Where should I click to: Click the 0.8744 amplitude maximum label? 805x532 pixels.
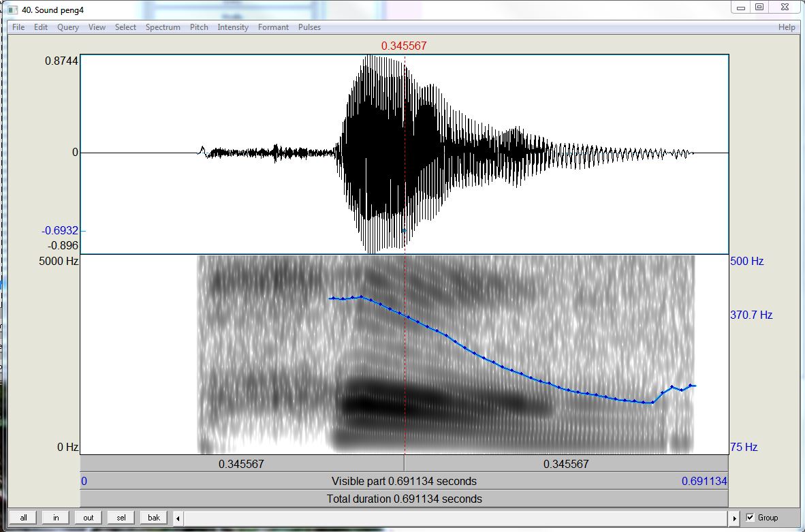[61, 61]
